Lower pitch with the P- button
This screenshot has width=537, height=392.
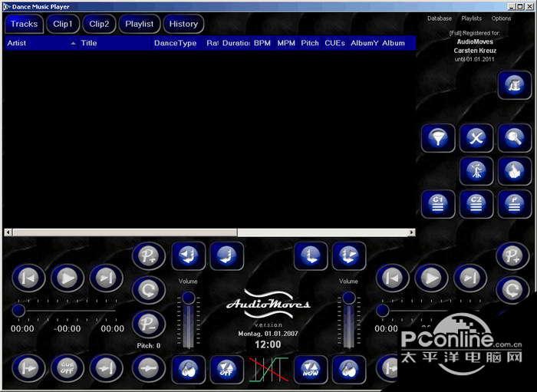click(149, 324)
